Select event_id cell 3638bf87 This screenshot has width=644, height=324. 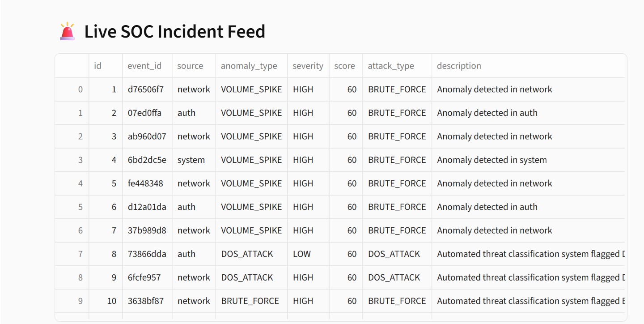[x=147, y=301]
